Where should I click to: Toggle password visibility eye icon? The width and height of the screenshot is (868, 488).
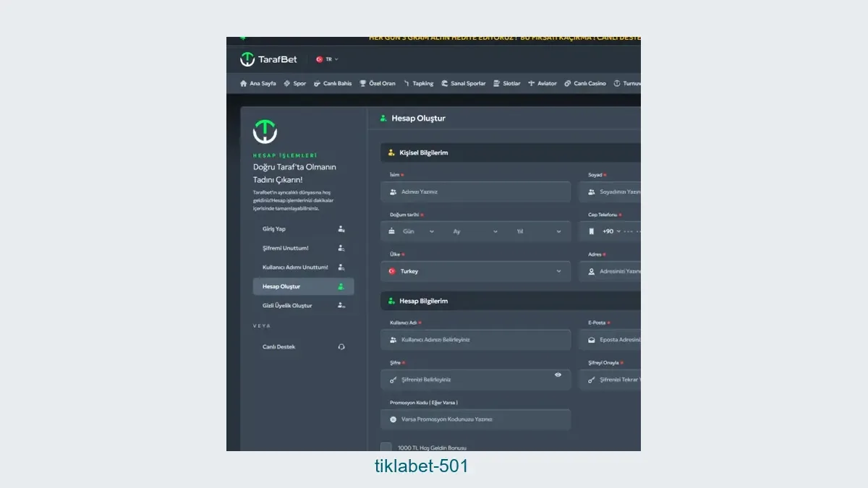coord(558,374)
